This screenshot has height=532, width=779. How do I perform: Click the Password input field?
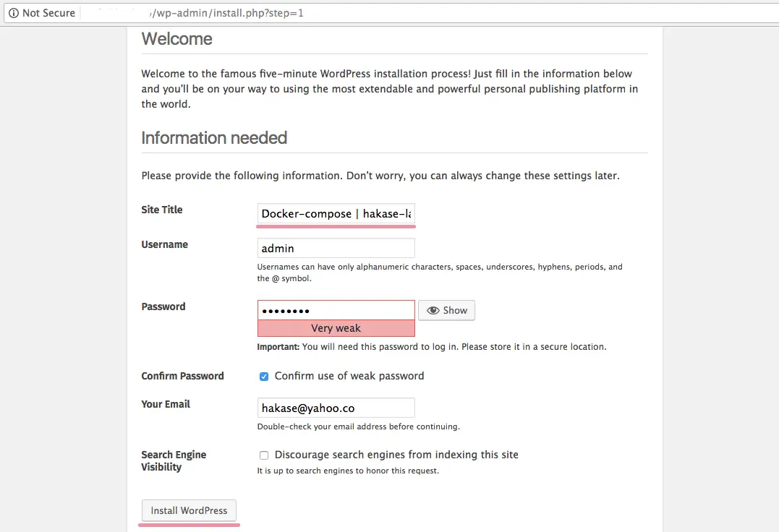[x=336, y=311]
